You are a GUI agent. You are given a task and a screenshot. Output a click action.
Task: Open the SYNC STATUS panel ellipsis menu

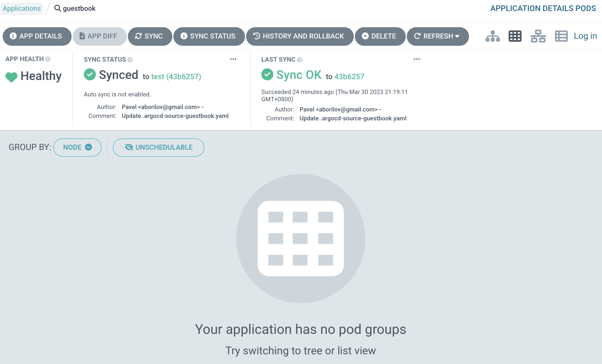coord(233,59)
